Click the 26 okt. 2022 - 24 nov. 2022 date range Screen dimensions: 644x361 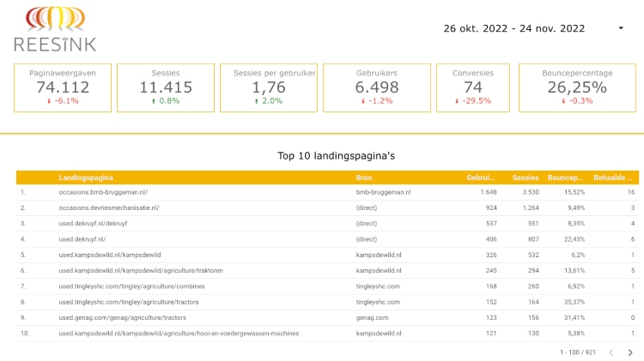pos(513,28)
